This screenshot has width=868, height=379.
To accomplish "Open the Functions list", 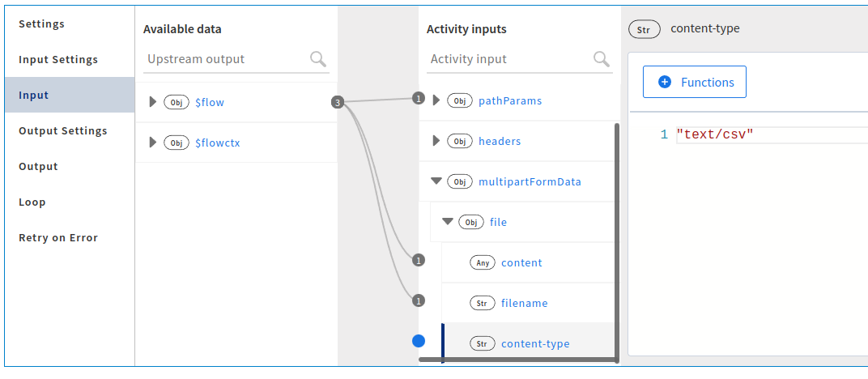I will click(x=695, y=82).
